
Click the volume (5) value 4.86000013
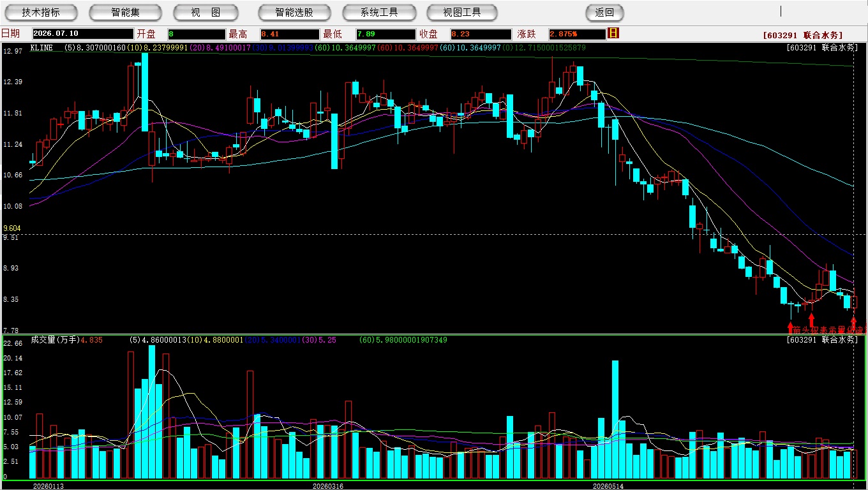click(x=159, y=340)
